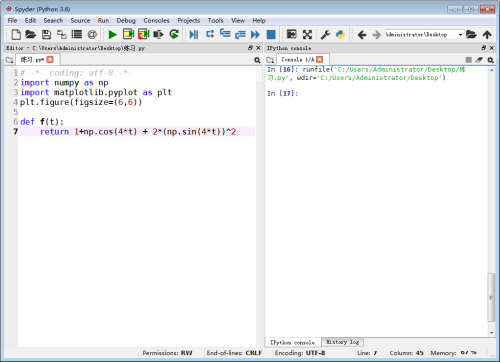Click the 'def f(t):' code line
This screenshot has width=500, height=362.
pyautogui.click(x=42, y=122)
